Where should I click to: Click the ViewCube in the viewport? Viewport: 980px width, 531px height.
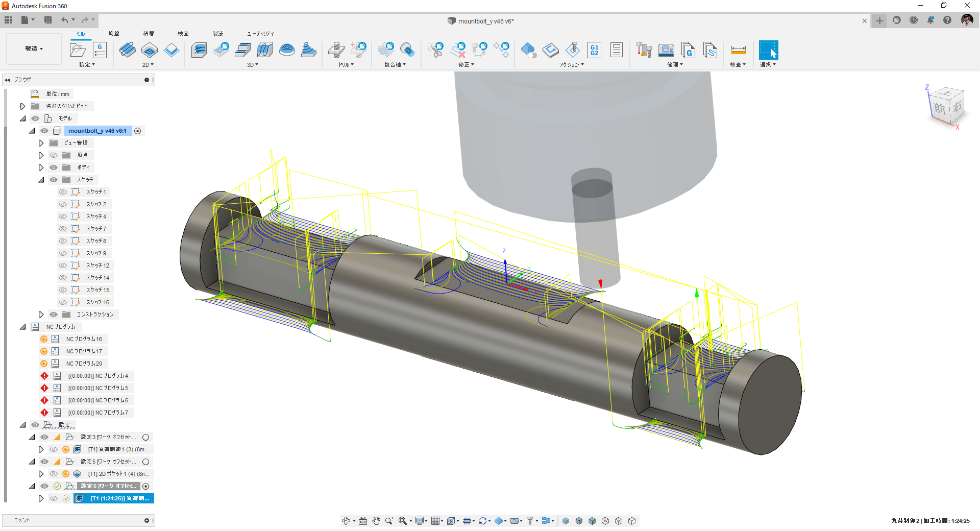[x=946, y=107]
